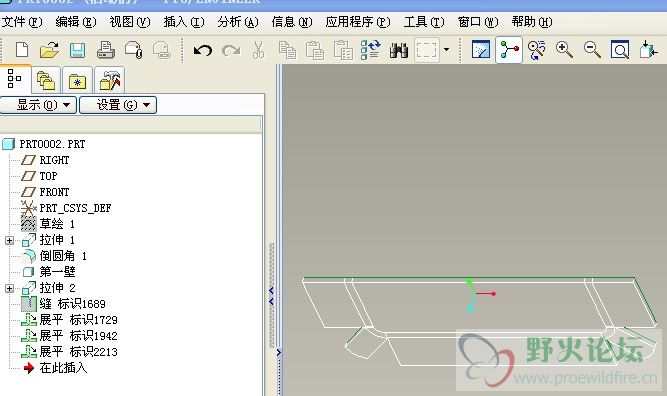Click the lower sash arrow

click(x=279, y=353)
